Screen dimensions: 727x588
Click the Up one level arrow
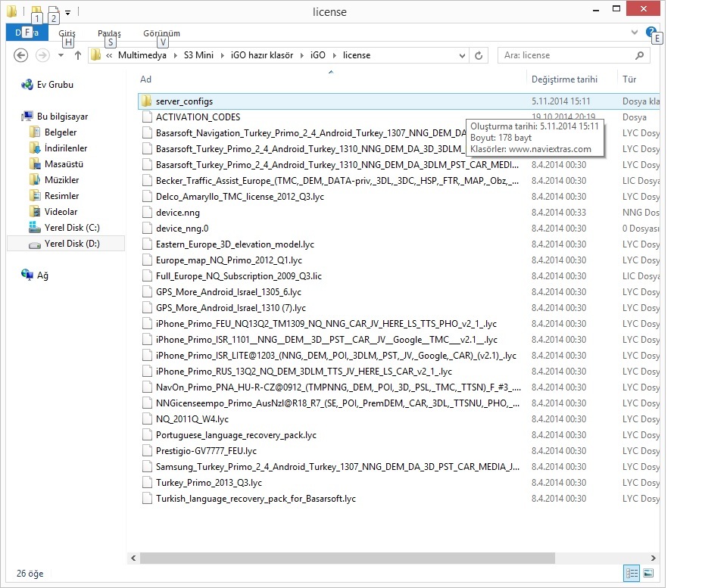[77, 55]
